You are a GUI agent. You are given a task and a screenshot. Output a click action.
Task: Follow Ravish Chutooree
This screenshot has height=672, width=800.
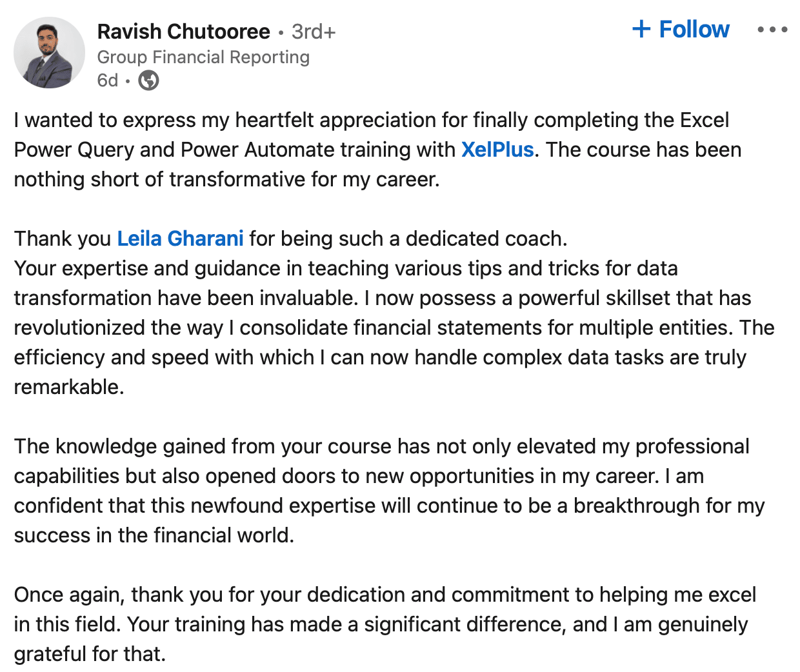(681, 29)
